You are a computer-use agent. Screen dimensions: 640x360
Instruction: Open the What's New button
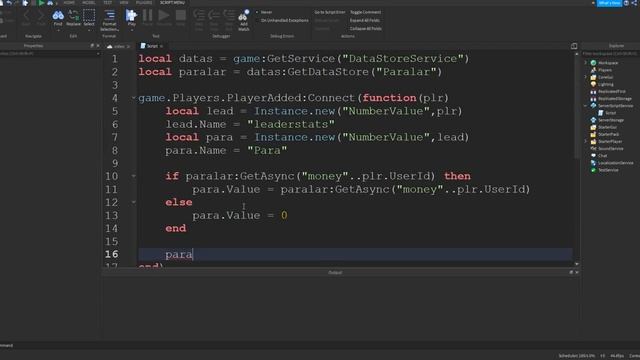pyautogui.click(x=609, y=3)
